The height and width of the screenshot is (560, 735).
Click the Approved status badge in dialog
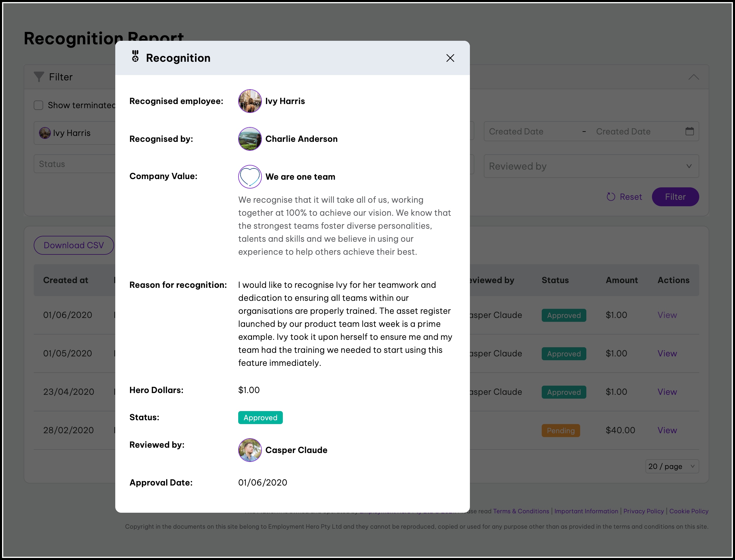[x=260, y=417]
